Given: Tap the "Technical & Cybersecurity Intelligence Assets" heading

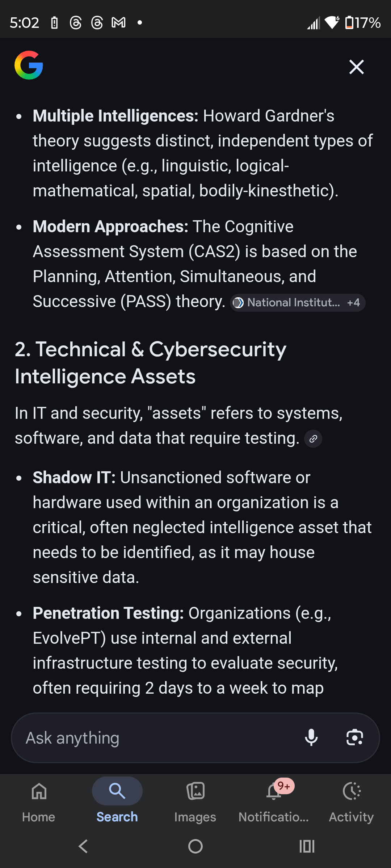Looking at the screenshot, I should [150, 363].
